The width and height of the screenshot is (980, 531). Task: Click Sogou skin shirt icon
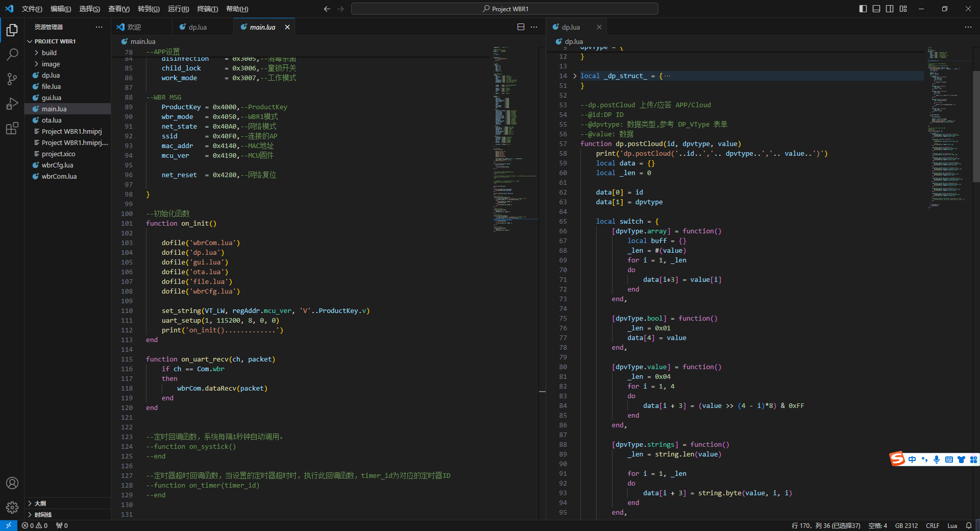(x=961, y=460)
